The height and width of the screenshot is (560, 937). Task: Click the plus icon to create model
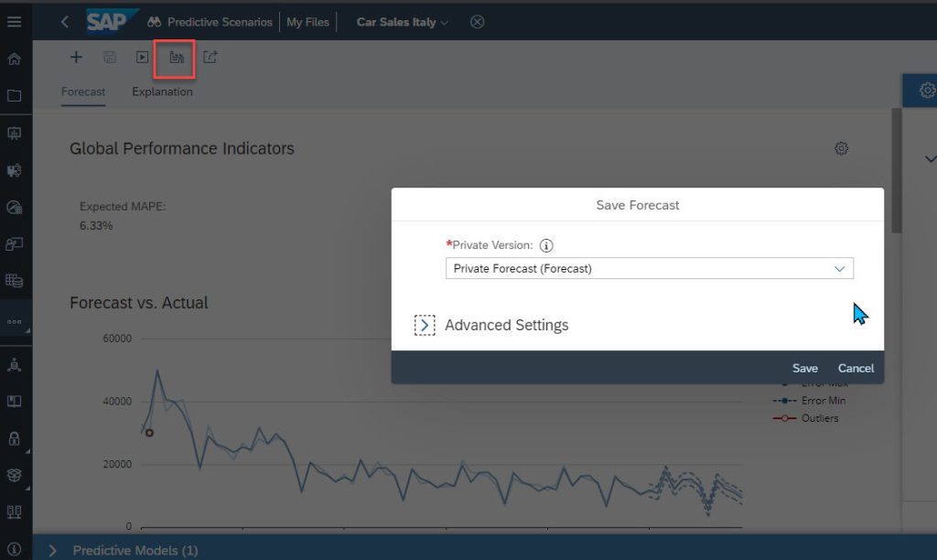76,58
